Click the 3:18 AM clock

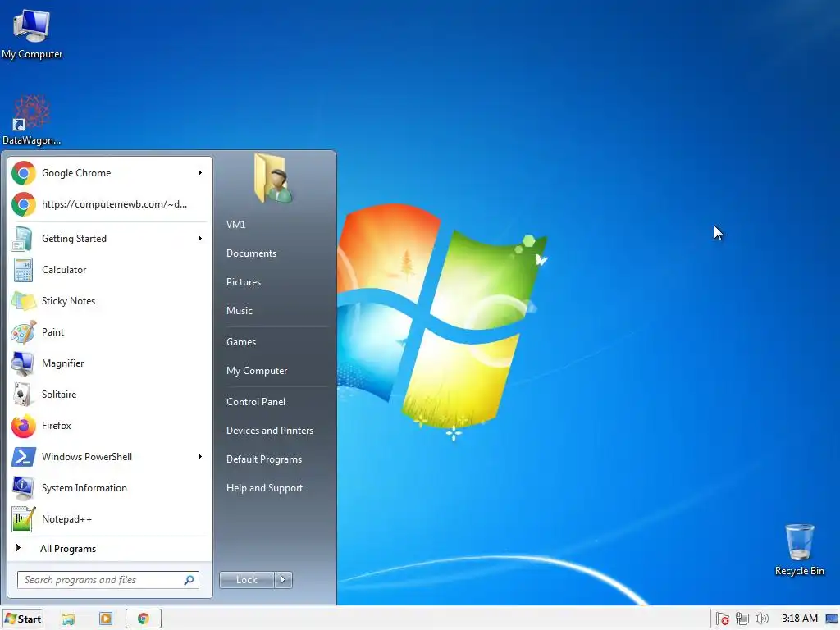pos(799,619)
